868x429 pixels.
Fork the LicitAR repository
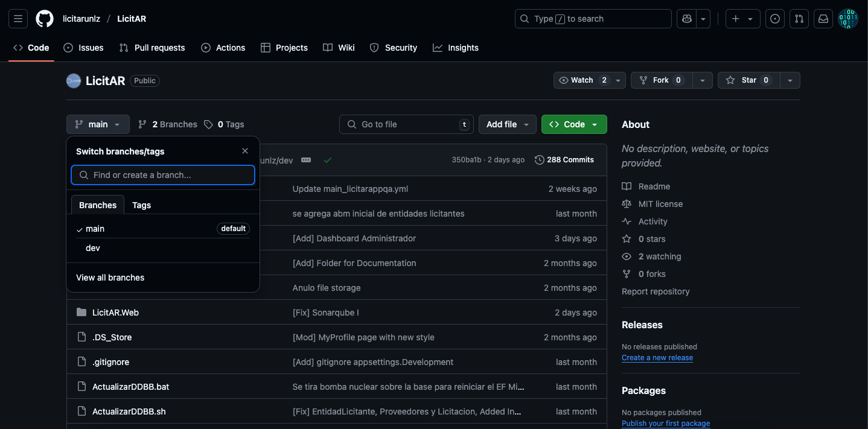[662, 80]
